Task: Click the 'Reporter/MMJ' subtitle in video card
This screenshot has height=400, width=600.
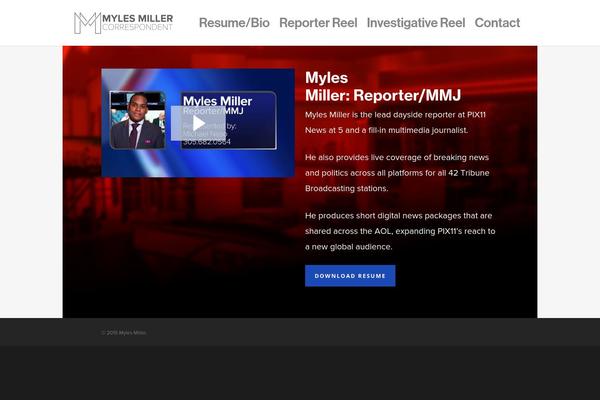Action: pyautogui.click(x=206, y=111)
